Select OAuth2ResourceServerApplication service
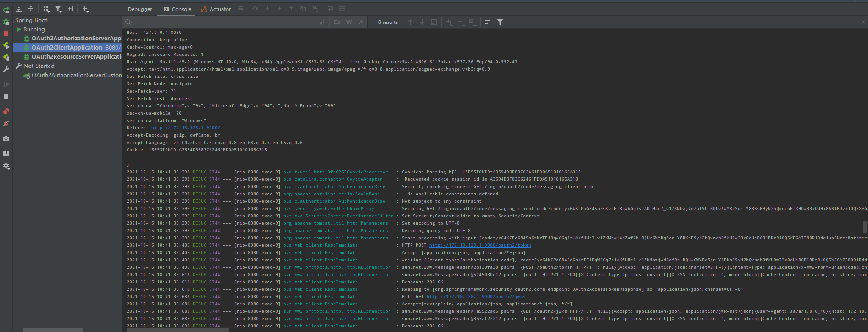Screen dimensions: 868x332 (x=76, y=57)
